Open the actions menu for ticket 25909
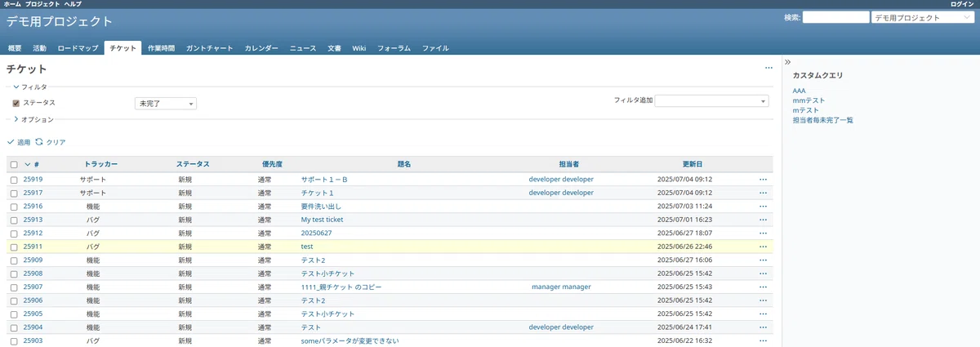 click(764, 260)
